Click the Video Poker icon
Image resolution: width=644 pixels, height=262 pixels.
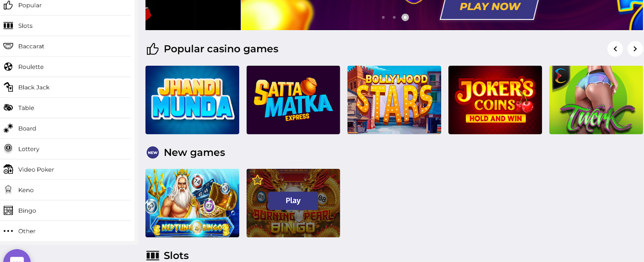(x=8, y=169)
